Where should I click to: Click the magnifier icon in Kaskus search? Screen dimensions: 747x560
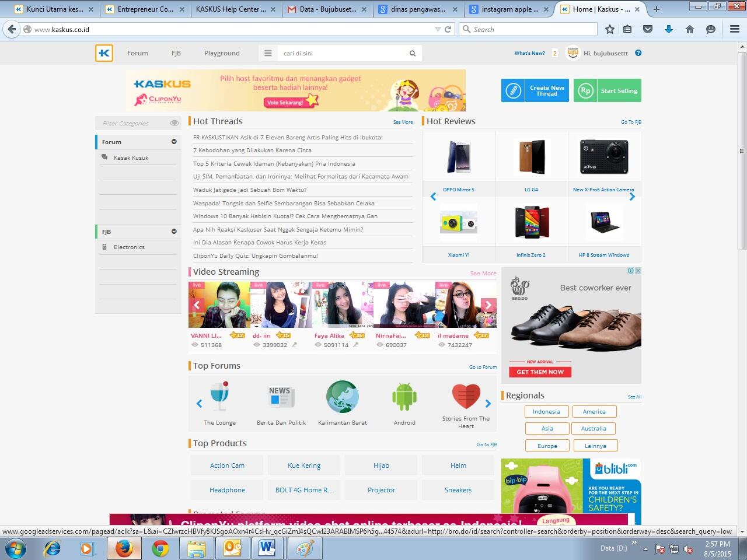coord(413,53)
